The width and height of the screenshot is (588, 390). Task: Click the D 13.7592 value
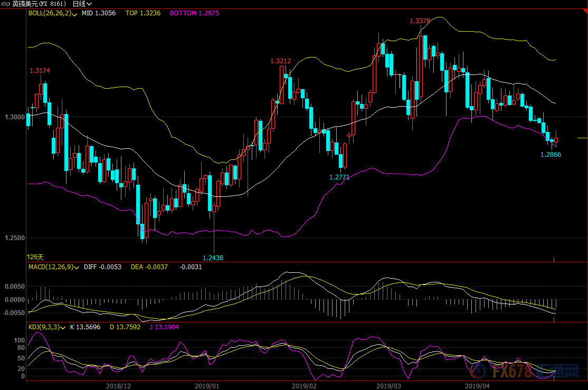click(x=125, y=327)
